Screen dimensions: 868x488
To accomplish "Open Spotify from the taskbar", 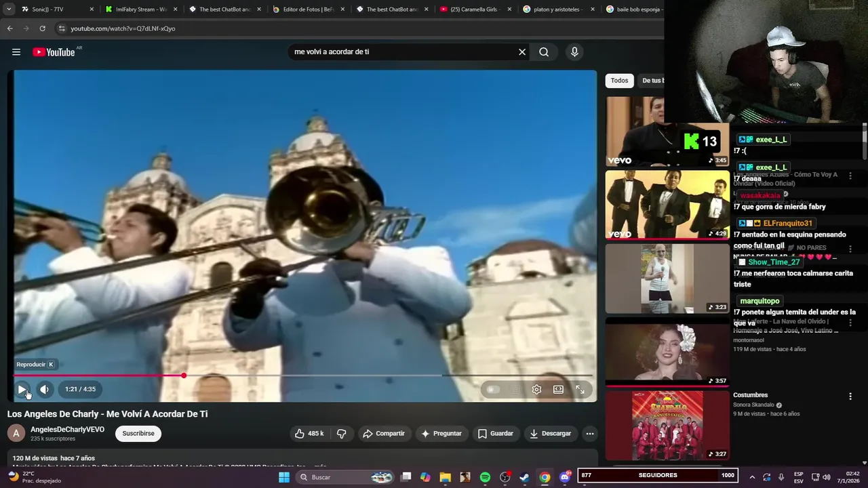I will [485, 477].
